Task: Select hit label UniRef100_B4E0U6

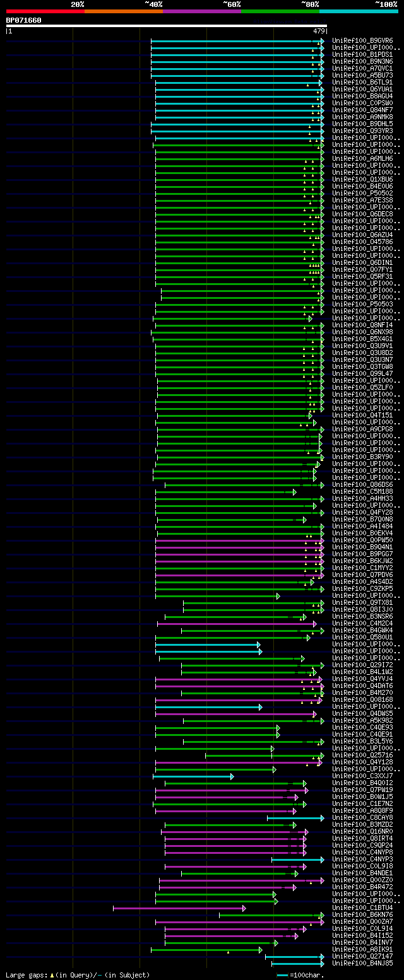Action: coord(362,186)
